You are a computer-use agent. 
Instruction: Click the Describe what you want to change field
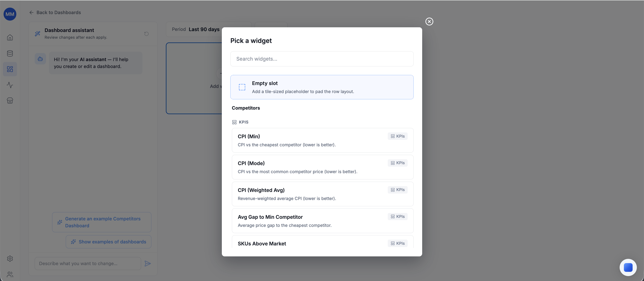tap(88, 263)
